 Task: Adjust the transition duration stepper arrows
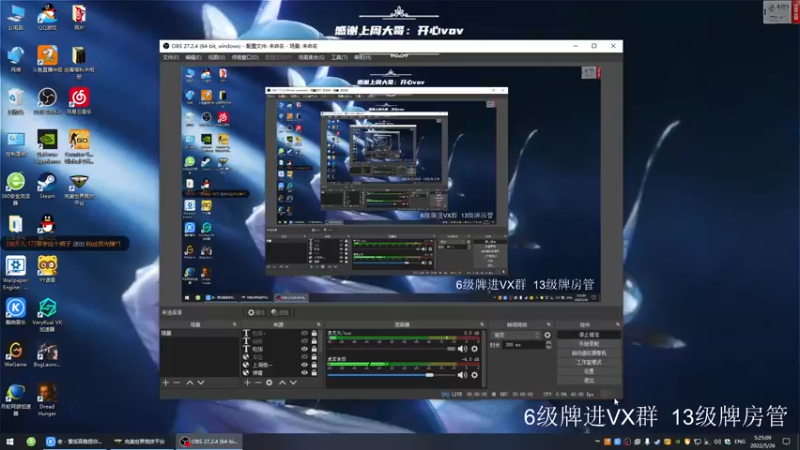548,345
